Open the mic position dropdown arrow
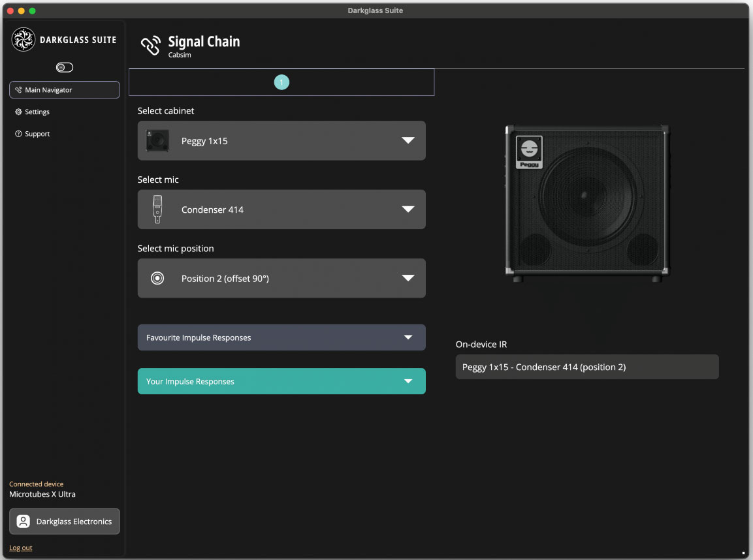 click(x=408, y=278)
